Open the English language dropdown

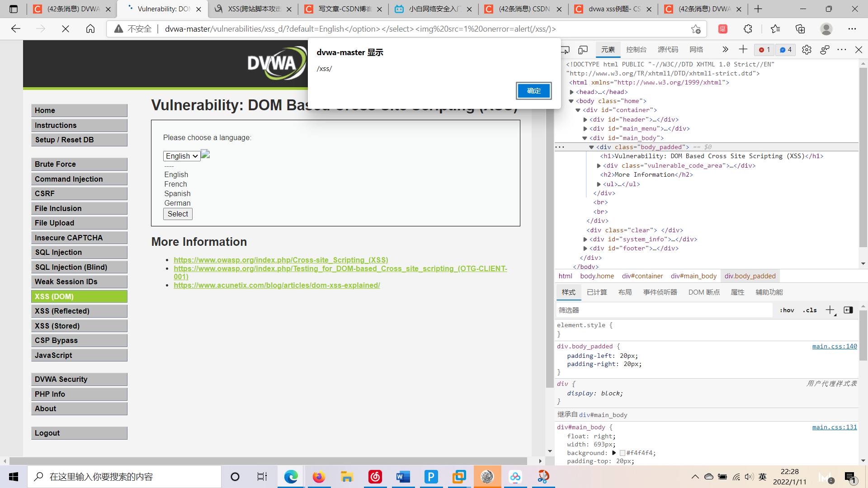182,156
